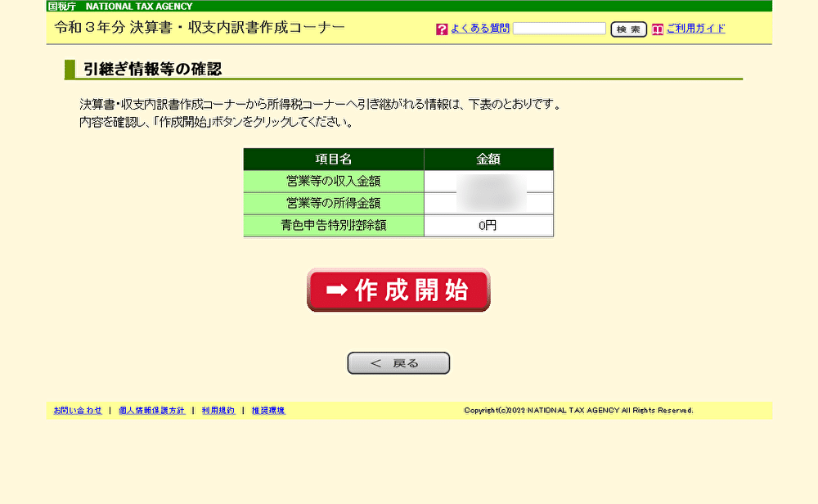Click the 作成開始 red button
The width and height of the screenshot is (818, 504).
pos(398,289)
